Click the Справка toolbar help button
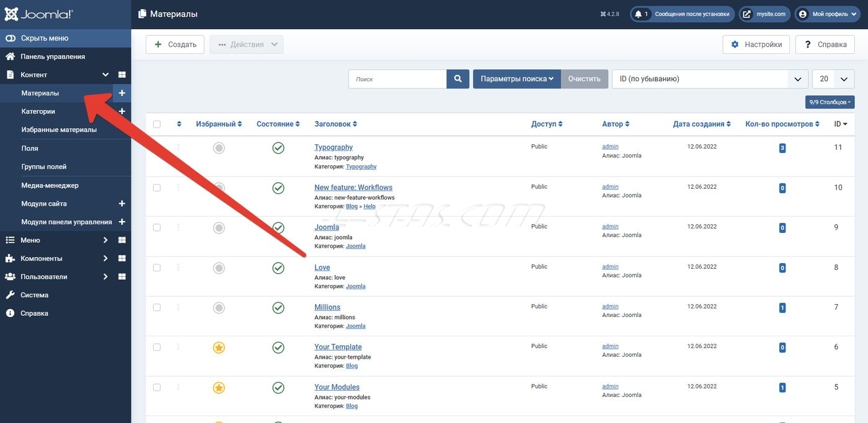 pyautogui.click(x=825, y=45)
